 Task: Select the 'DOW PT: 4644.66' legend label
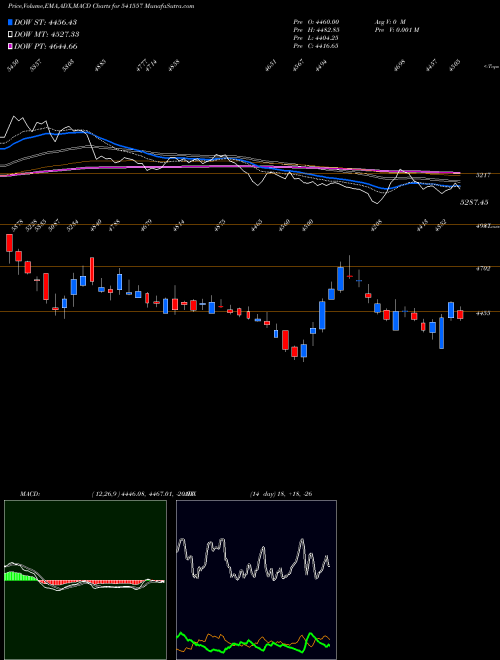(x=45, y=46)
